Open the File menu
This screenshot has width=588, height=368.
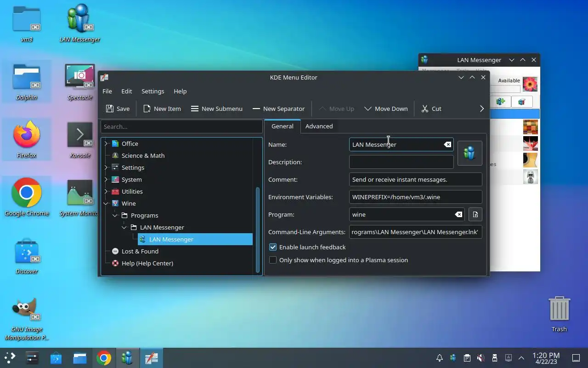107,91
